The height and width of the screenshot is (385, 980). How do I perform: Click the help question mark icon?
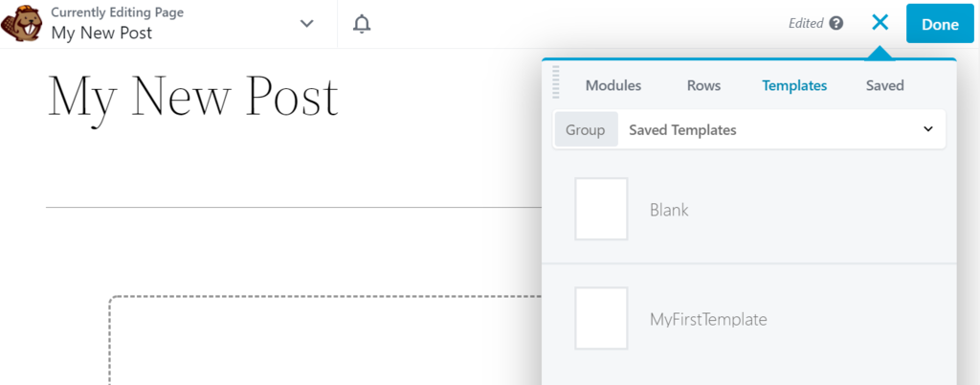[836, 24]
